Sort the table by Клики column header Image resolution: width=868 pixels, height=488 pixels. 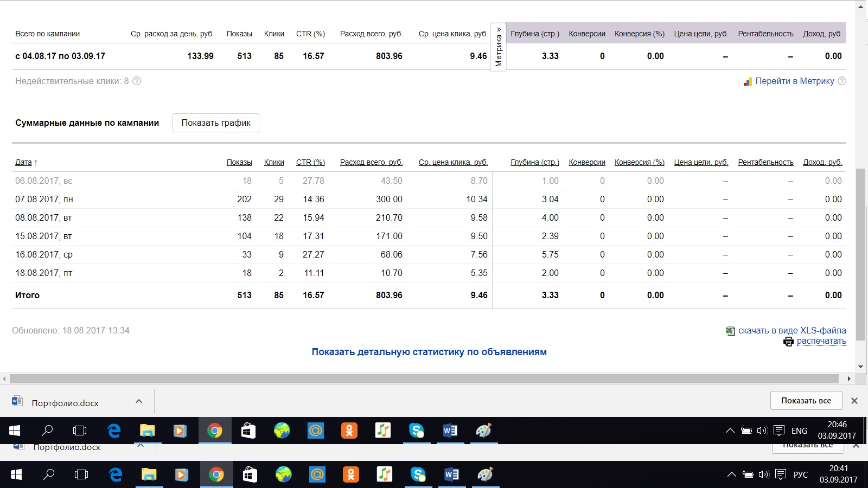click(x=274, y=162)
